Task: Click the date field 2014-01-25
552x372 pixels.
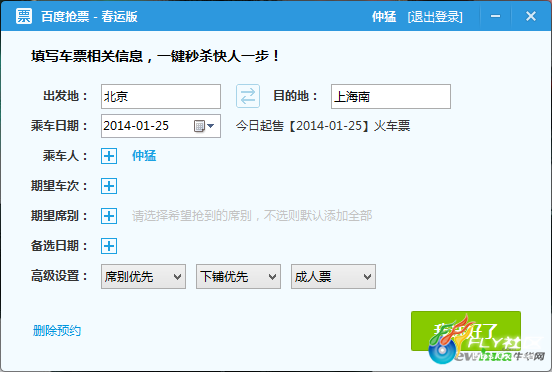Action: 161,126
